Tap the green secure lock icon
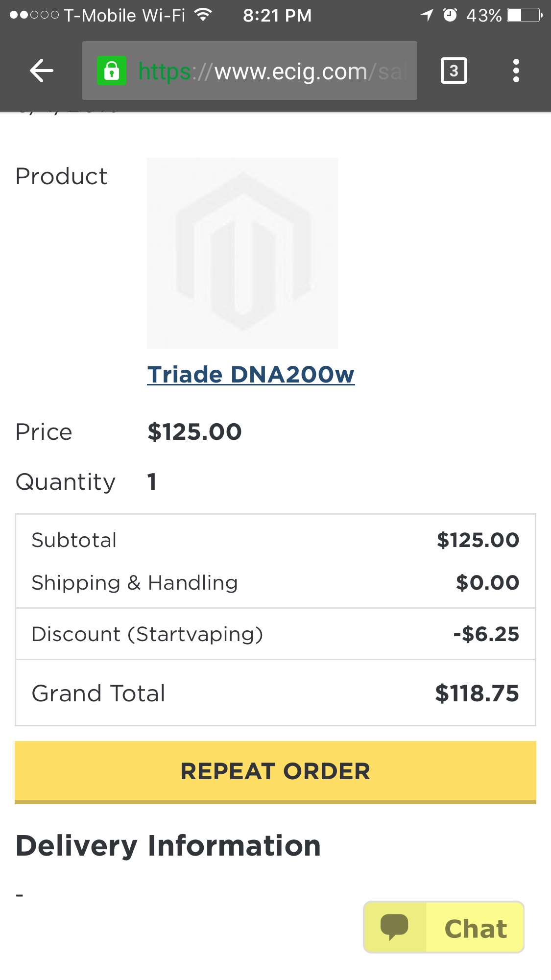This screenshot has height=980, width=551. pos(112,71)
